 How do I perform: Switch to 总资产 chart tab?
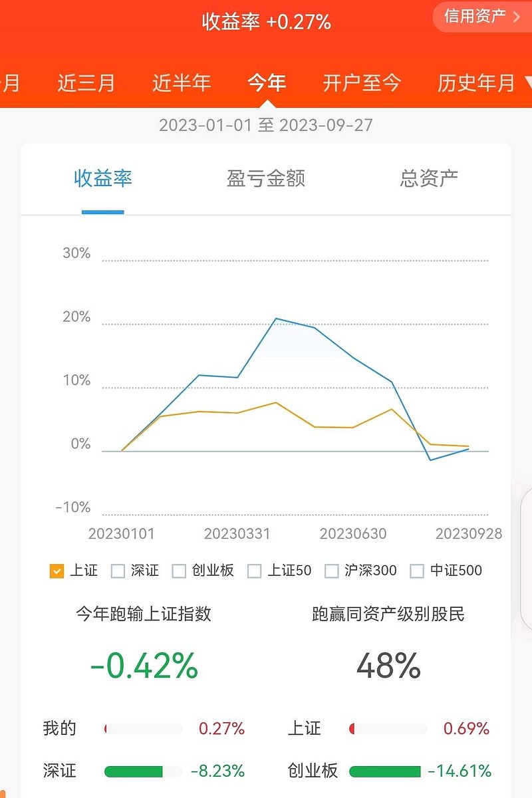coord(429,178)
